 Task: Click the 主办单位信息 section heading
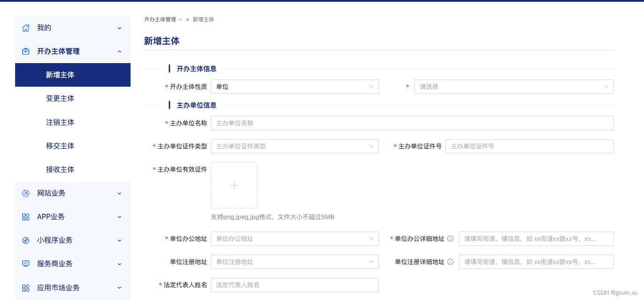[x=196, y=105]
